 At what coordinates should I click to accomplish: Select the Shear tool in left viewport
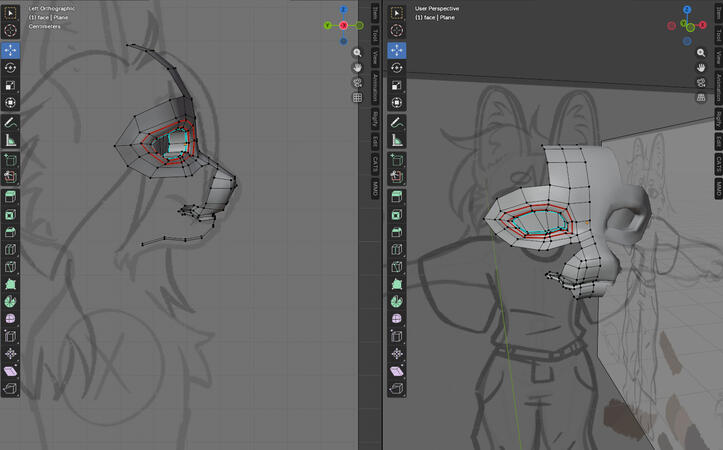pos(10,371)
